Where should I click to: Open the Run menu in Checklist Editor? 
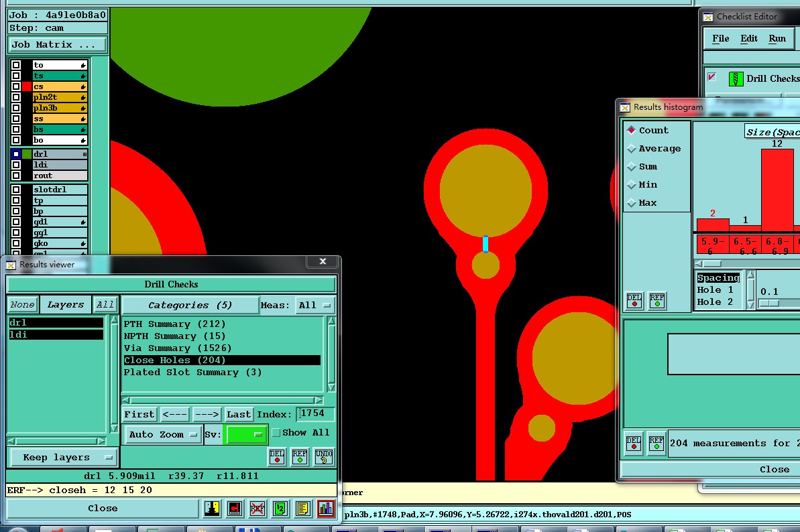777,39
